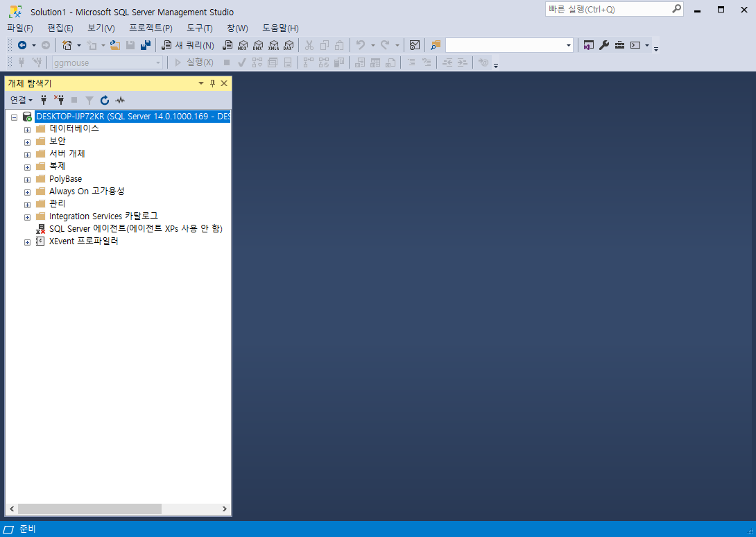Click the Navigate Backward arrow icon

click(22, 45)
